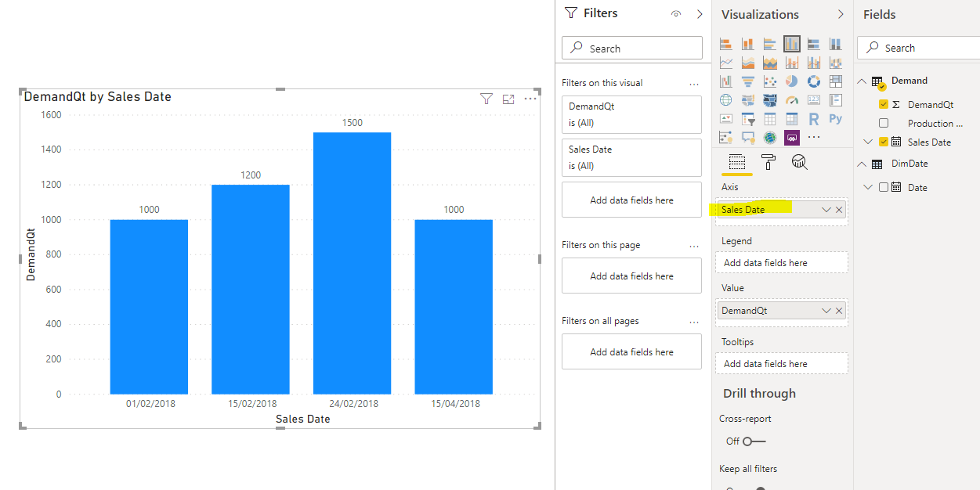Check the Date field under DimDate

click(884, 187)
